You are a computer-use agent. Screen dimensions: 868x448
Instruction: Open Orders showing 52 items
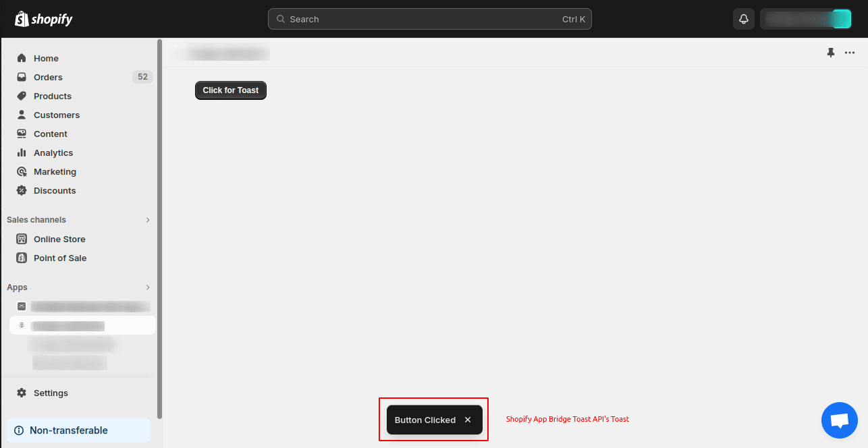click(48, 77)
